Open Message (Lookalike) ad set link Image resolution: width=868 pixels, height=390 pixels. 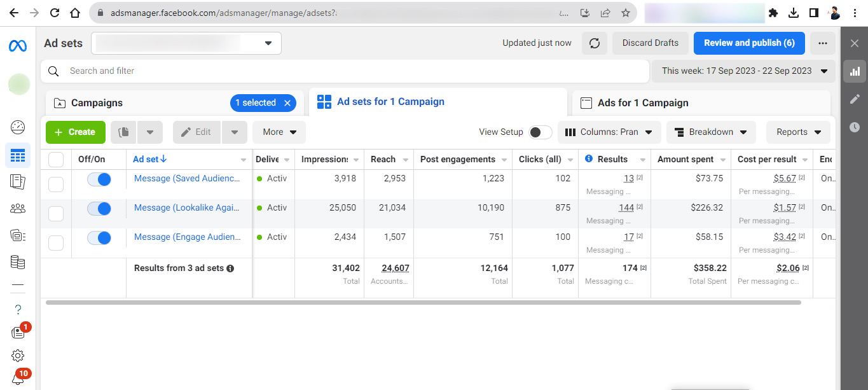188,208
